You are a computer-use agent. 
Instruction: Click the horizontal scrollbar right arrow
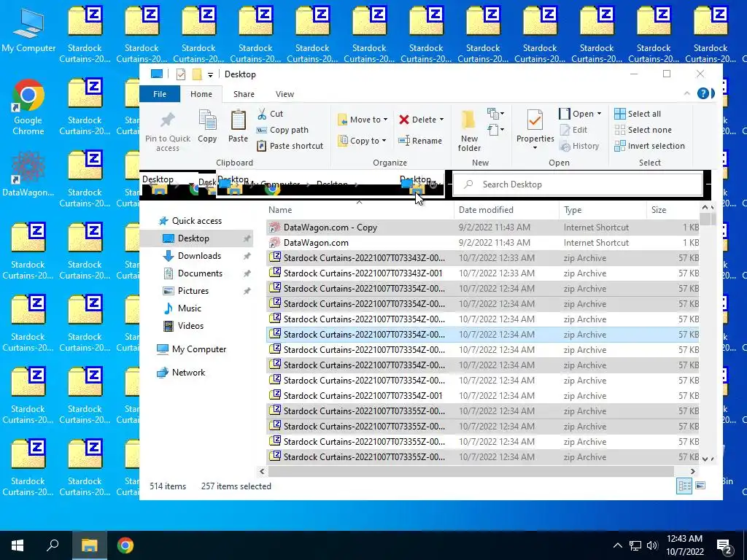tap(693, 472)
